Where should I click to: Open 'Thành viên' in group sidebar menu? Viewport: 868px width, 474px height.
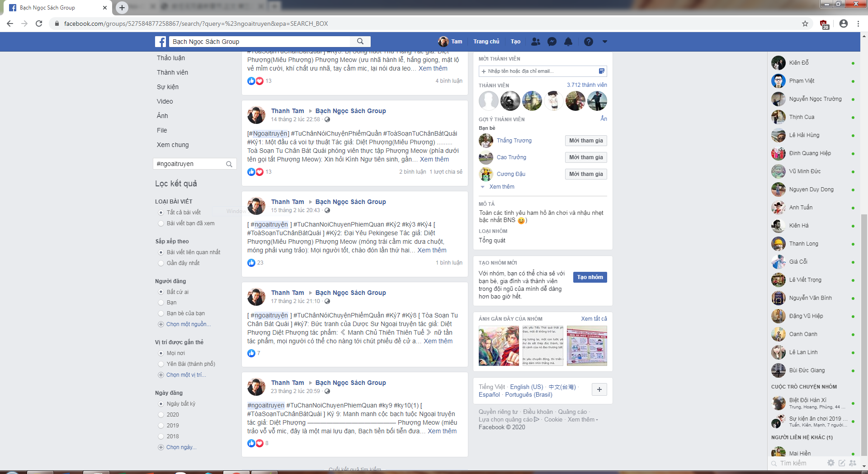tap(172, 72)
